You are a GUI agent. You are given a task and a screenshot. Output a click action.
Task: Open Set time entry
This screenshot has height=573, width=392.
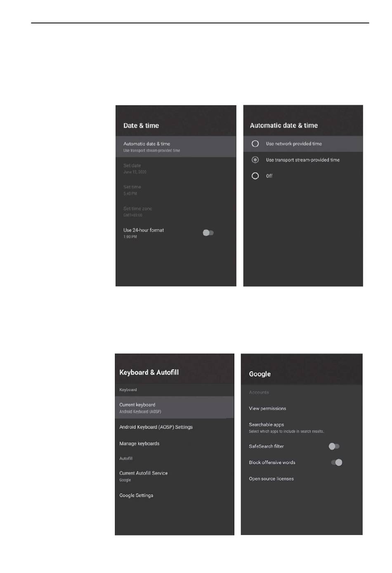(x=176, y=190)
